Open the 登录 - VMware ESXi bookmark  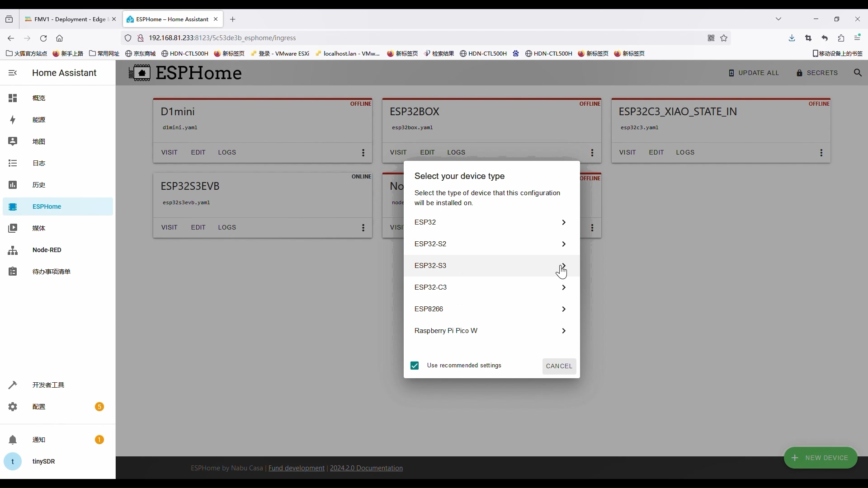280,53
